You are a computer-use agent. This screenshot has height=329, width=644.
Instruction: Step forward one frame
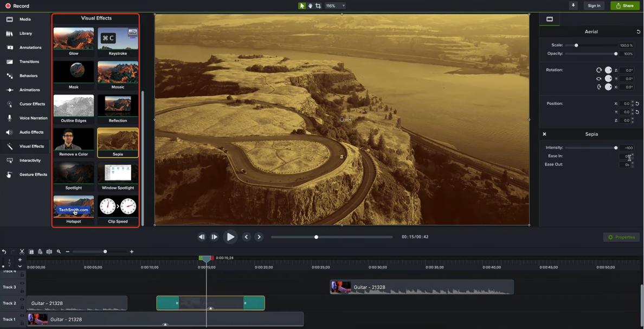[214, 237]
